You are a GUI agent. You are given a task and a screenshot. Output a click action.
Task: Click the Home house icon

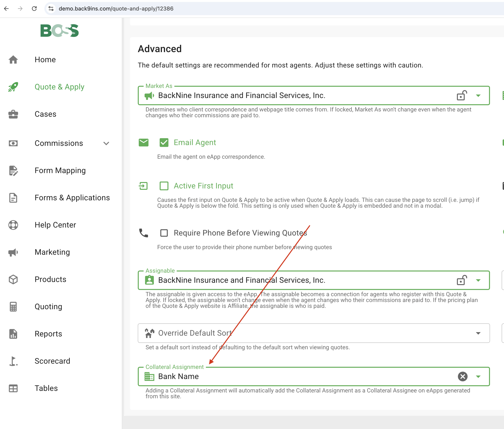(x=13, y=60)
